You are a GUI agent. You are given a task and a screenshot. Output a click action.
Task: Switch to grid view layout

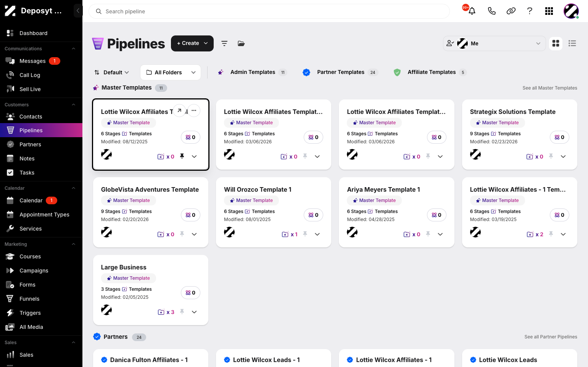(556, 43)
